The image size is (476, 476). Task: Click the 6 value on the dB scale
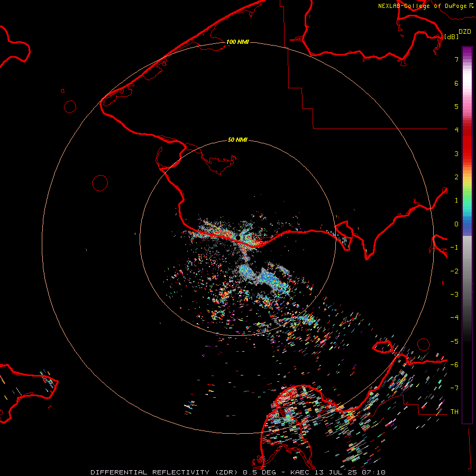(456, 83)
